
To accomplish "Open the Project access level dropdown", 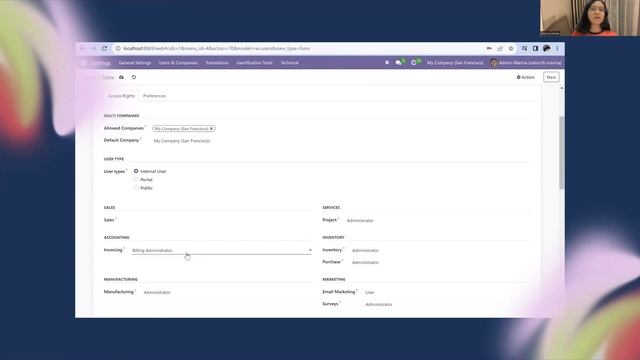I will (x=437, y=220).
